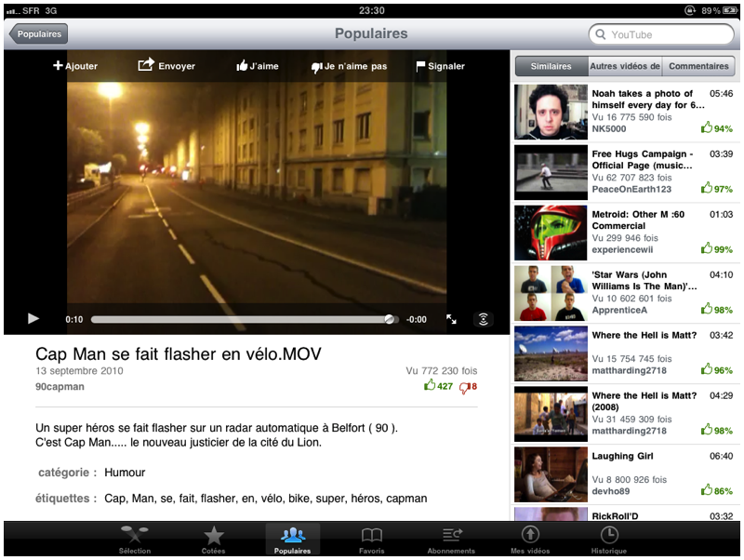
Task: Open Where the Hell is Matt? (2008)
Action: pos(626,414)
